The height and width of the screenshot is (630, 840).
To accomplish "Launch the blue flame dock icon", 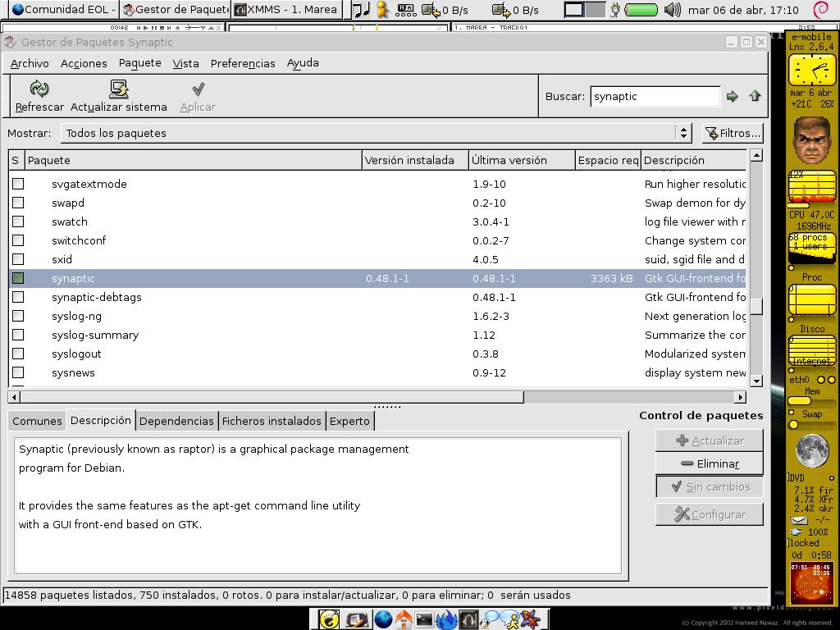I will pos(445,619).
